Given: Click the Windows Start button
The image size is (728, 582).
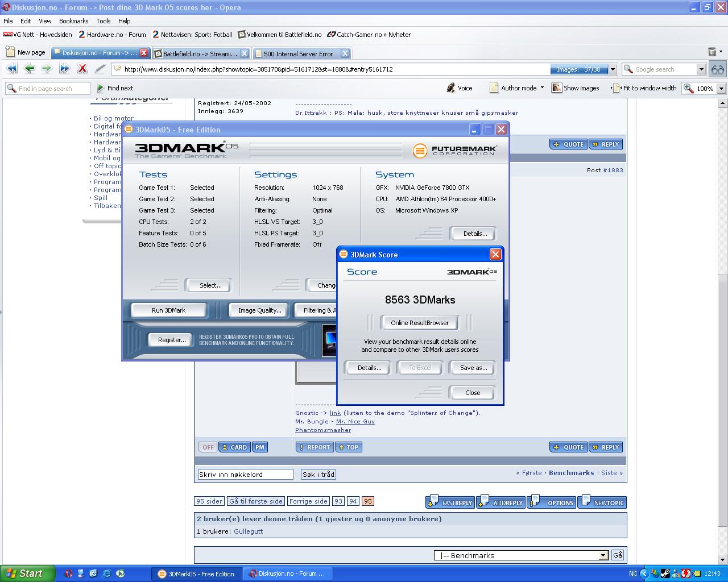Looking at the screenshot, I should (27, 573).
